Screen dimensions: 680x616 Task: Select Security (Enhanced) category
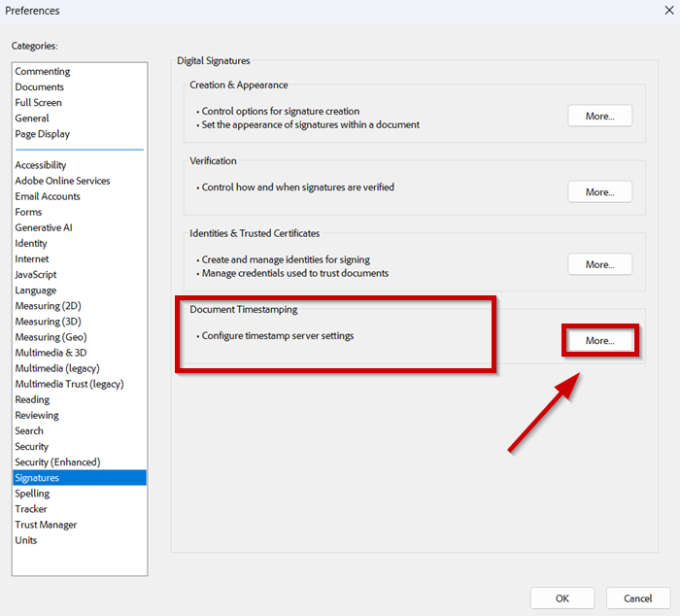(57, 462)
